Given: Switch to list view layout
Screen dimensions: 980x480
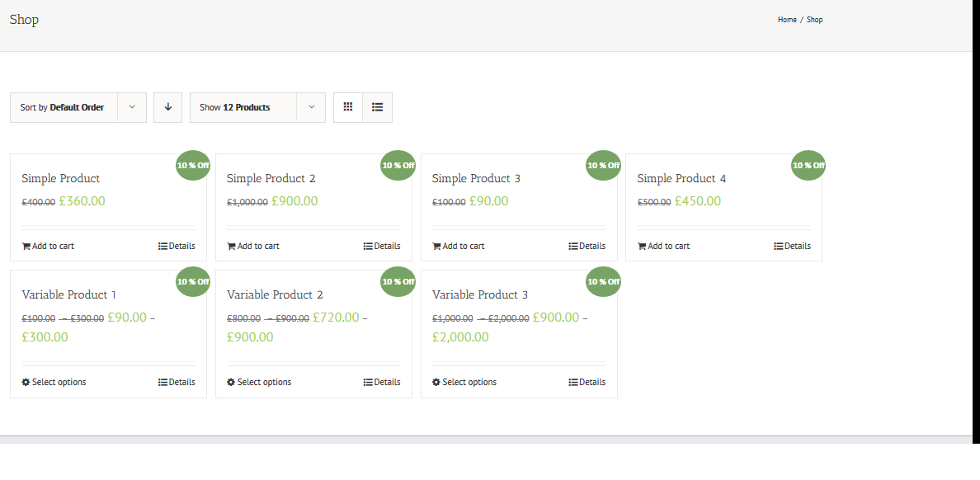Looking at the screenshot, I should point(377,107).
